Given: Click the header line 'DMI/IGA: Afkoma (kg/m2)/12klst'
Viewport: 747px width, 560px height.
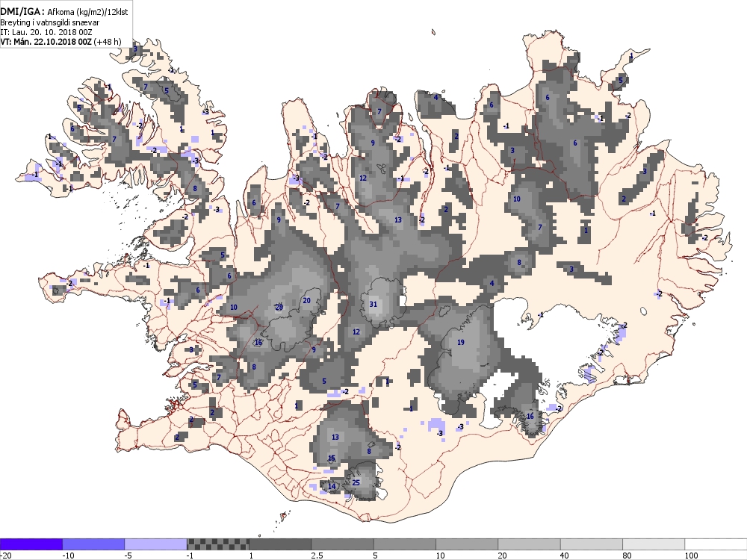Looking at the screenshot, I should pyautogui.click(x=63, y=12).
